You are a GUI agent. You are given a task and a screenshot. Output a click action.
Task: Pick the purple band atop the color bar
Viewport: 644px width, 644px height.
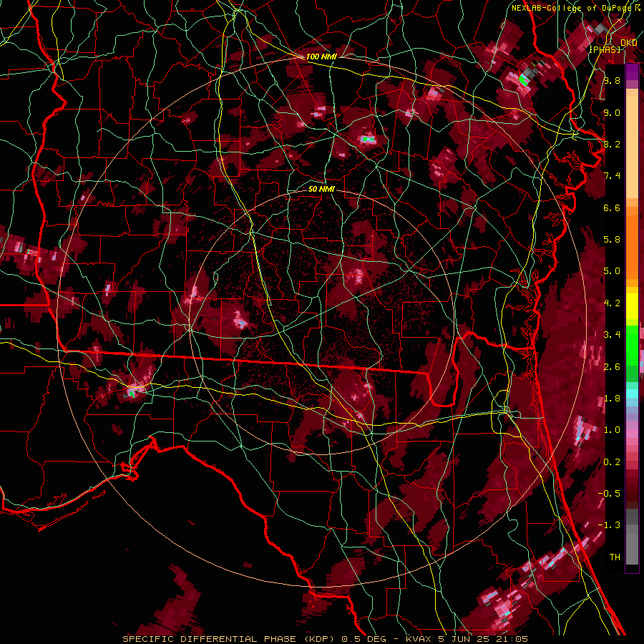632,72
